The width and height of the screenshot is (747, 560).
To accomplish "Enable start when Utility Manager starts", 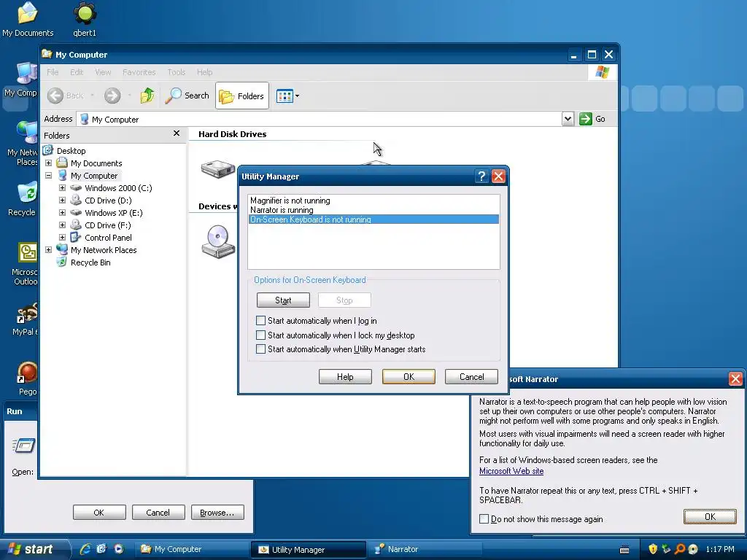I will (x=260, y=349).
